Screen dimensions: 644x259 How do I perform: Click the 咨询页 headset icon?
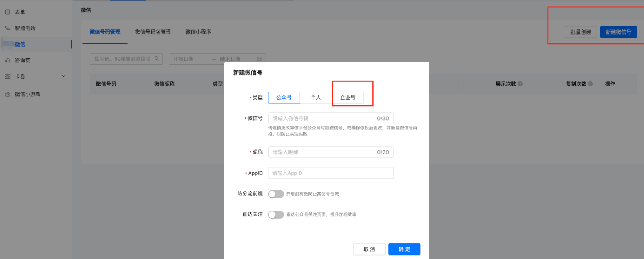tap(7, 60)
